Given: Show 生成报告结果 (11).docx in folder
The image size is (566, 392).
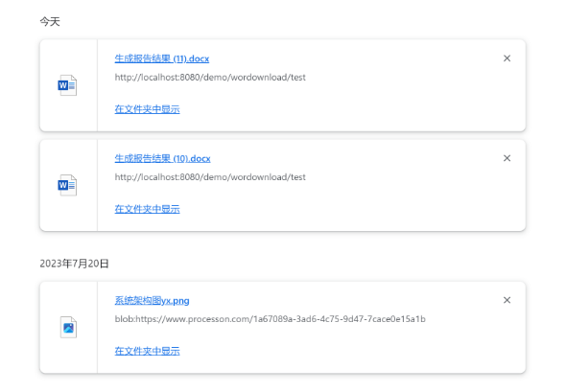Looking at the screenshot, I should 148,109.
